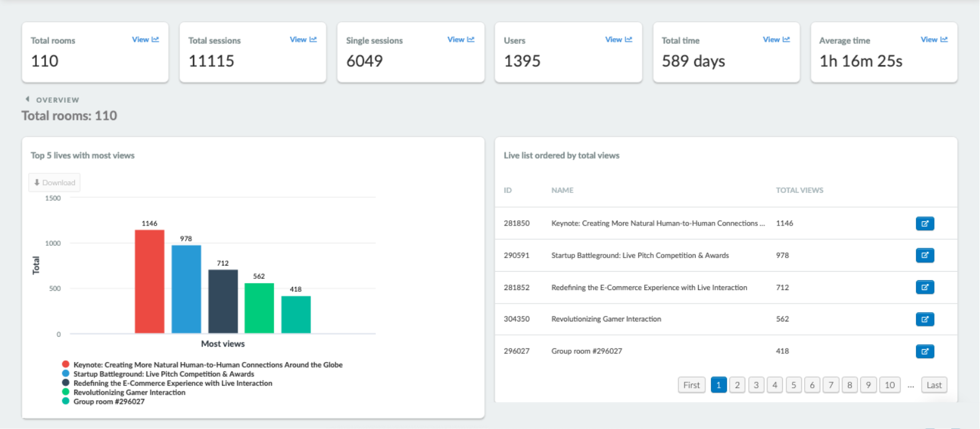Select Group room #296027 row name in list
The image size is (980, 429).
[587, 352]
